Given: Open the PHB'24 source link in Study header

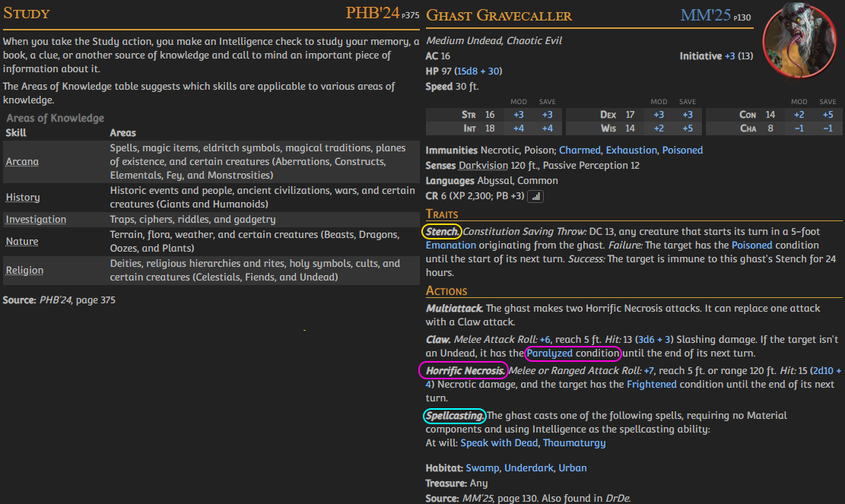Looking at the screenshot, I should pyautogui.click(x=372, y=13).
